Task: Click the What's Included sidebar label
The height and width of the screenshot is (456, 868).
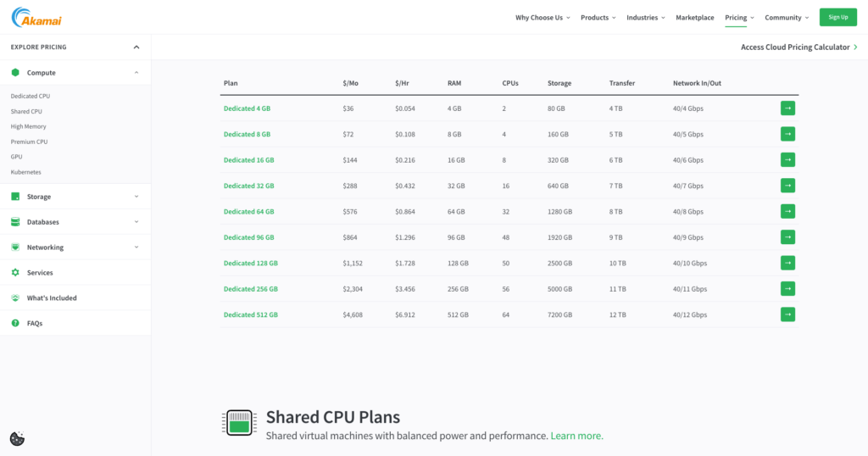Action: point(52,298)
